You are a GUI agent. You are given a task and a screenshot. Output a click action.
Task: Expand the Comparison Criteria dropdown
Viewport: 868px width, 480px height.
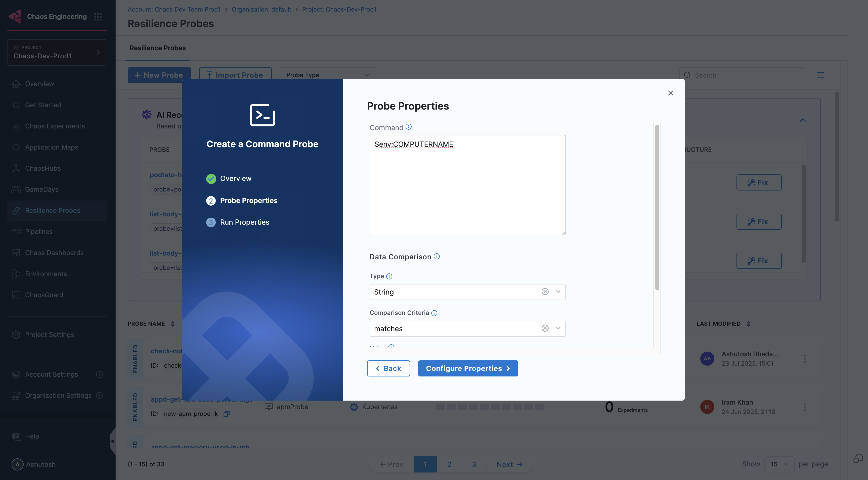558,328
